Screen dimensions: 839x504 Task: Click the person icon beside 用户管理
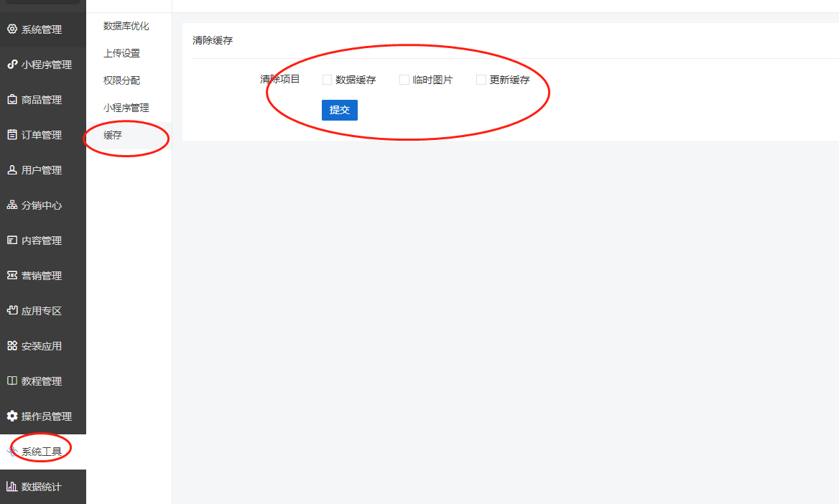point(11,169)
